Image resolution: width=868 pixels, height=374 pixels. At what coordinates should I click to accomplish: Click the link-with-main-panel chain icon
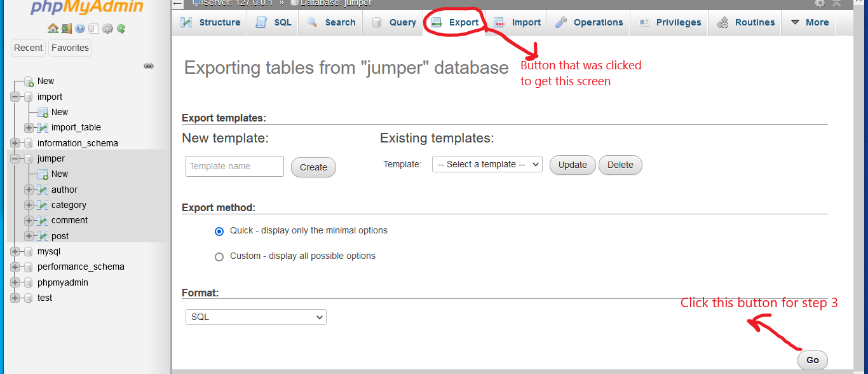[149, 66]
